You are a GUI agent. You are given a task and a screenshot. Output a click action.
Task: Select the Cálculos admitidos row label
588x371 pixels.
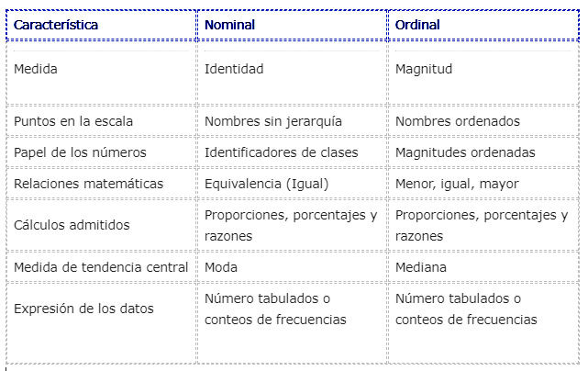tap(72, 225)
